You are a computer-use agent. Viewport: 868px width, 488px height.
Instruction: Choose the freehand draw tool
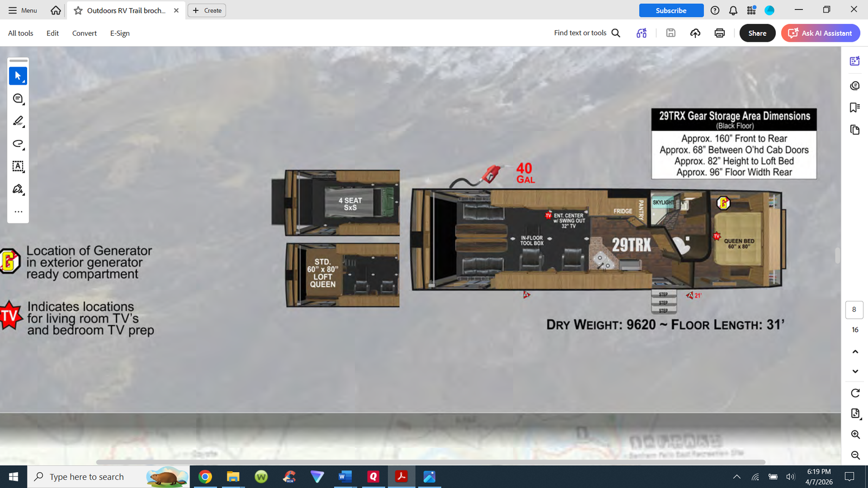coord(18,144)
